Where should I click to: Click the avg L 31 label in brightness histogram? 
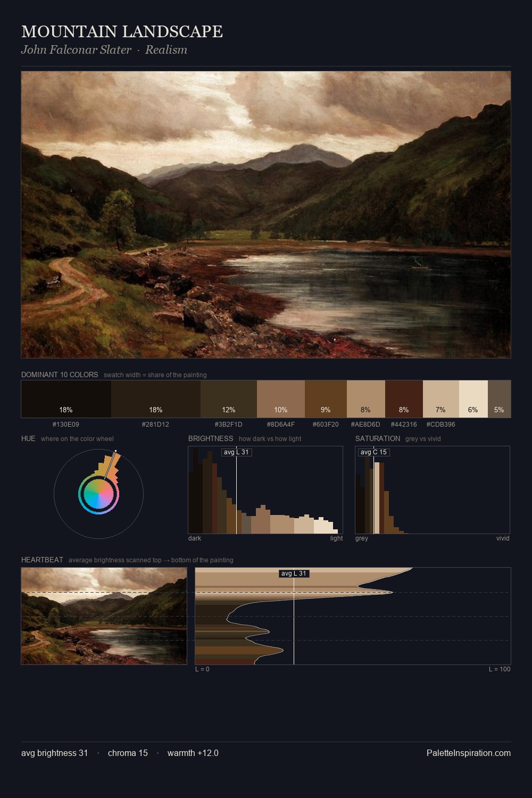click(236, 452)
